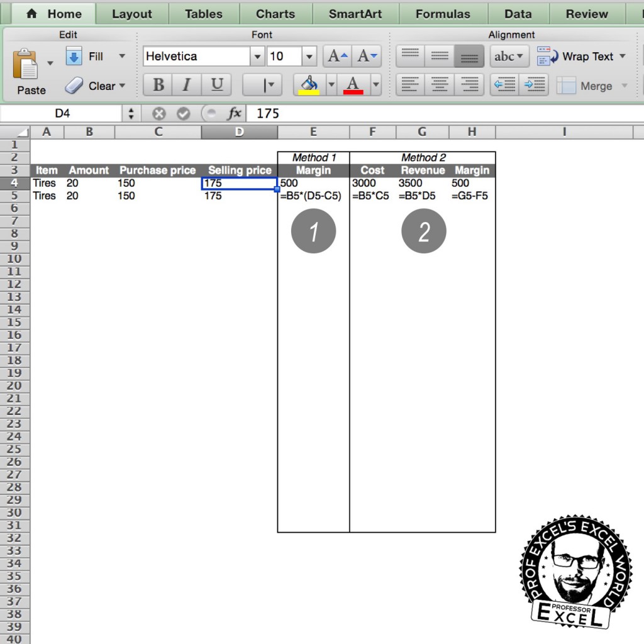This screenshot has height=644, width=644.
Task: Select cell D5 containing 175
Action: point(239,196)
